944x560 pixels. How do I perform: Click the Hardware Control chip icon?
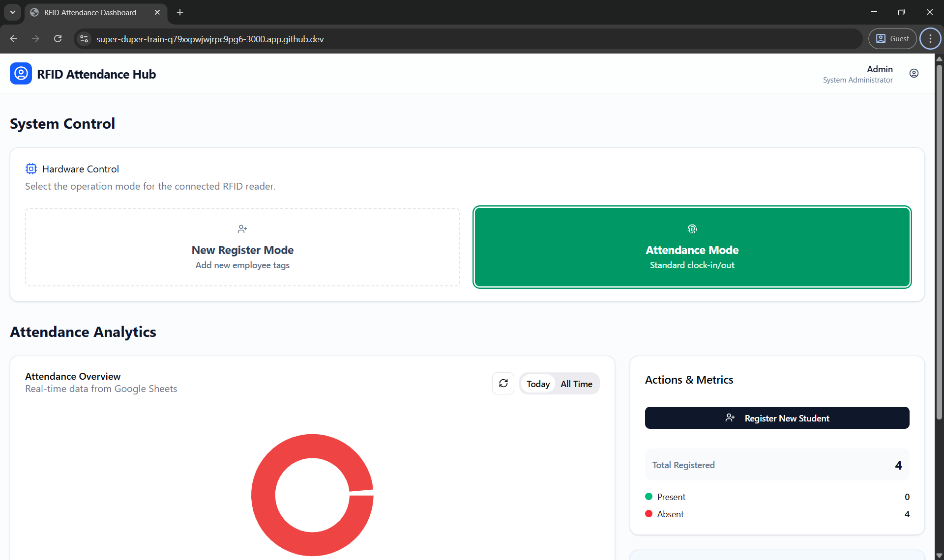[x=31, y=169]
